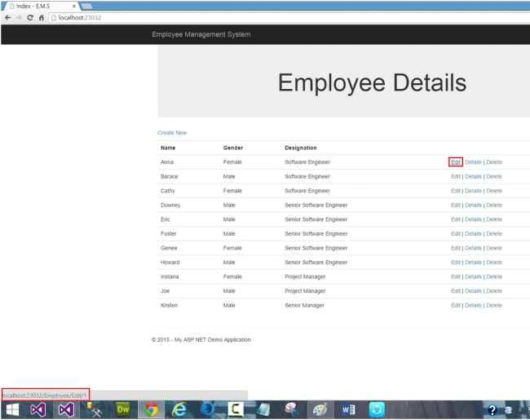Open the blue globe browser taskbar icon
Viewport: 530px width, 420px height.
[207, 409]
